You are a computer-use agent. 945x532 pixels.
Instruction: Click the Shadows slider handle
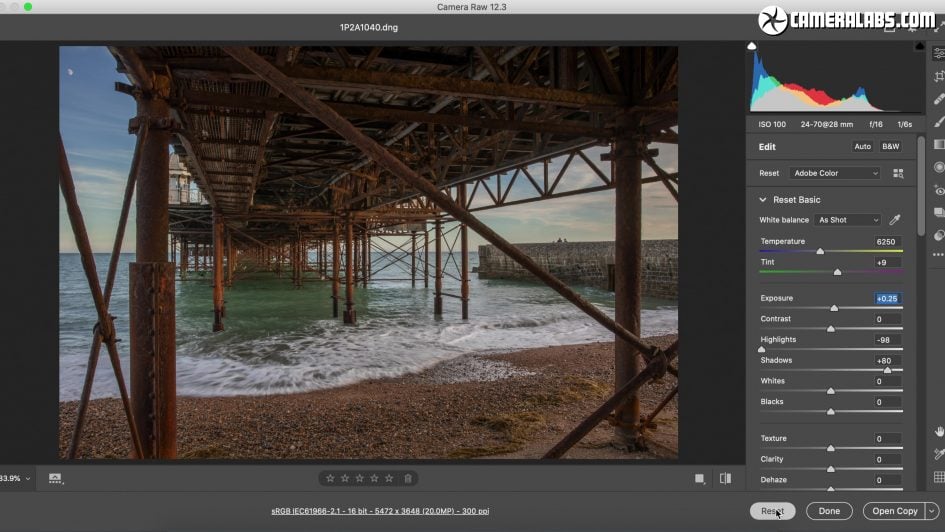887,370
